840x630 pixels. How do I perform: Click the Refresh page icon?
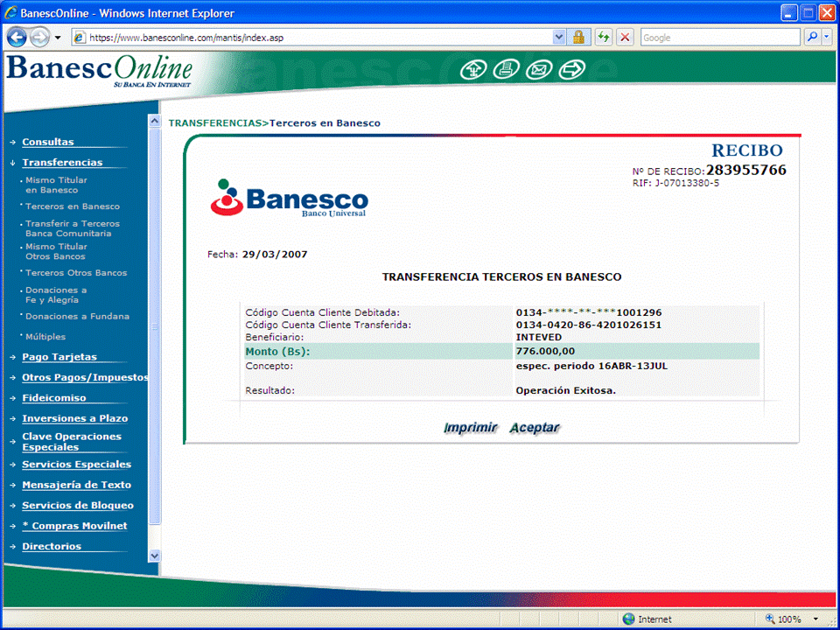click(604, 38)
